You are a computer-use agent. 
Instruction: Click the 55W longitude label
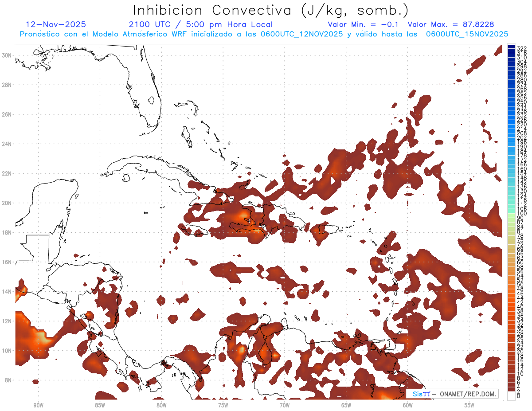(x=469, y=405)
